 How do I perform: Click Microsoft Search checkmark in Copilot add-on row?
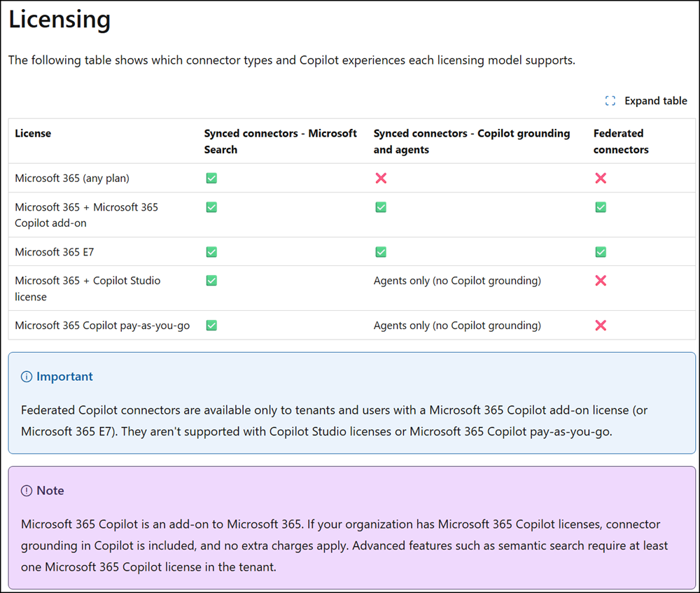pos(211,207)
